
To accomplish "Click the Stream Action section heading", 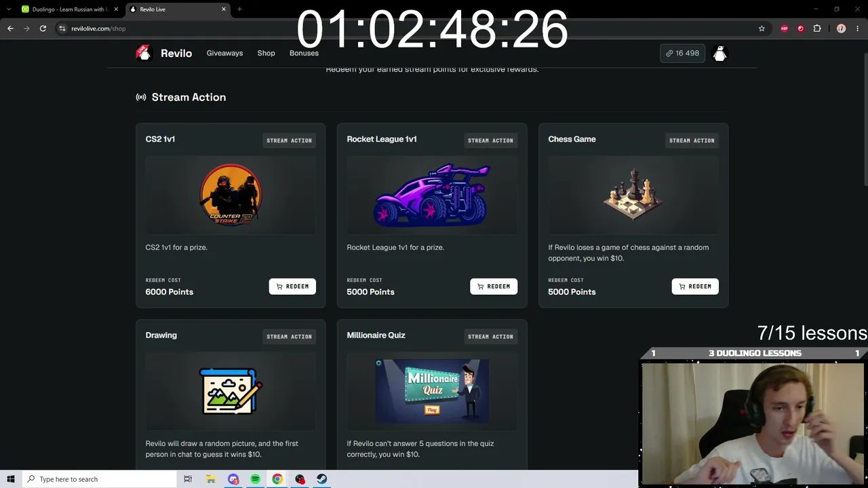I will click(189, 97).
